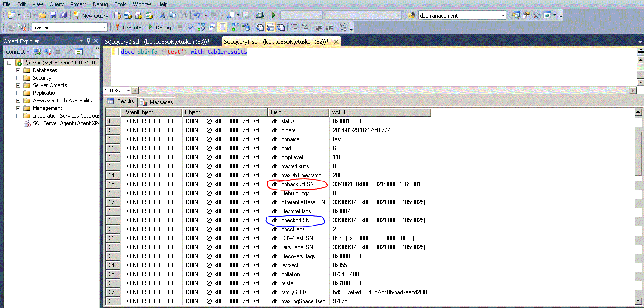Open the master database dropdown
The width and height of the screenshot is (644, 308).
(105, 27)
